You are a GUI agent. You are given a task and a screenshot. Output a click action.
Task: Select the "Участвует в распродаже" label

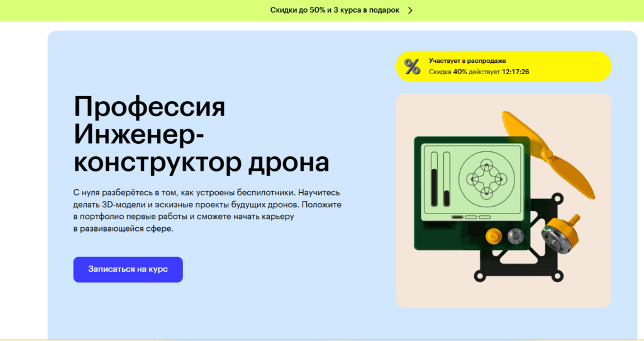(x=467, y=61)
